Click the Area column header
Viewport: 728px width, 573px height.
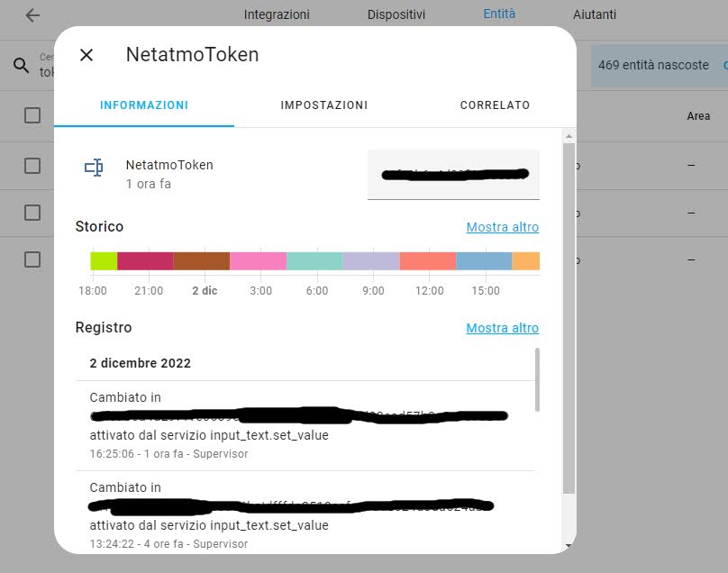(698, 116)
